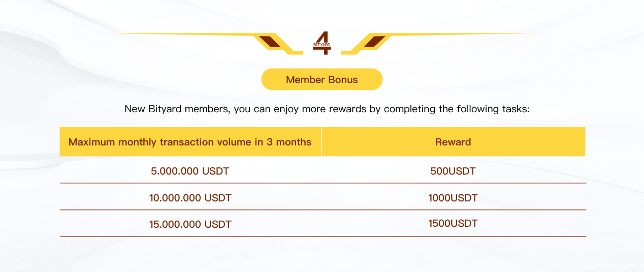Click the Bityard number 4 logo
Screen dimensions: 644x272
click(x=322, y=43)
